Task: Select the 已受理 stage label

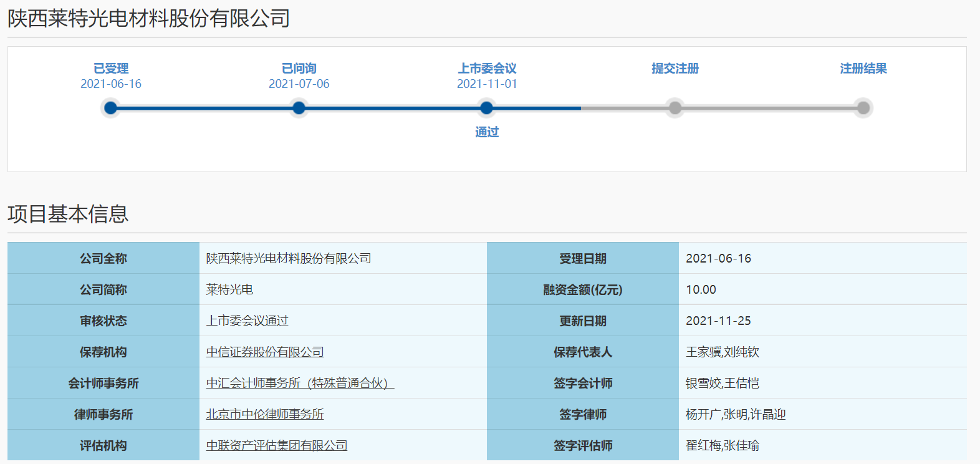Action: coord(111,68)
